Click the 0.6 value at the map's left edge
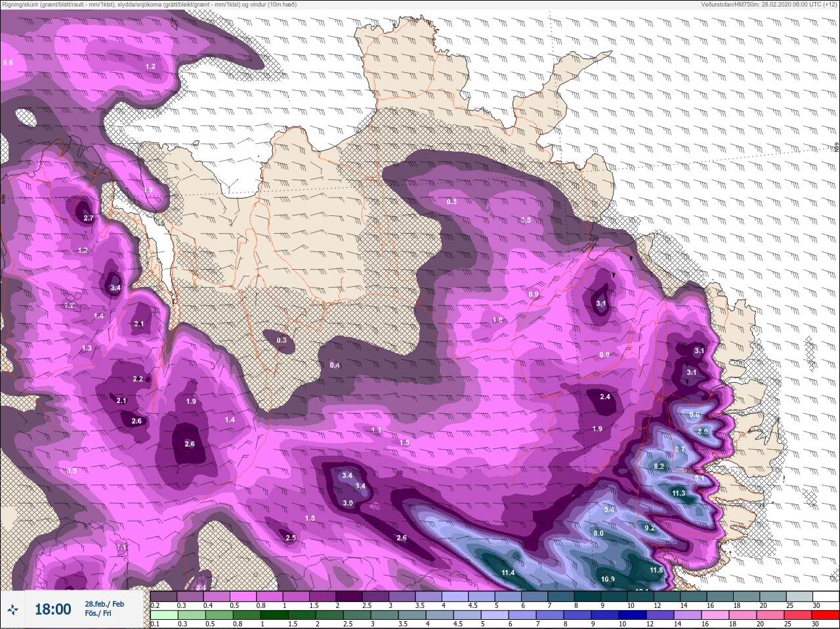Screen dimensions: 840x629 [x=8, y=62]
